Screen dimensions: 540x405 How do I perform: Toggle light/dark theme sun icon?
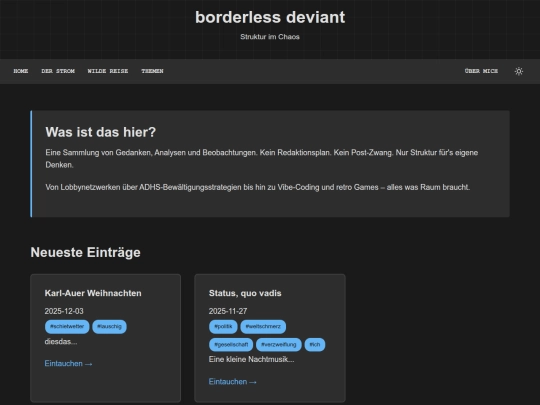tap(519, 71)
